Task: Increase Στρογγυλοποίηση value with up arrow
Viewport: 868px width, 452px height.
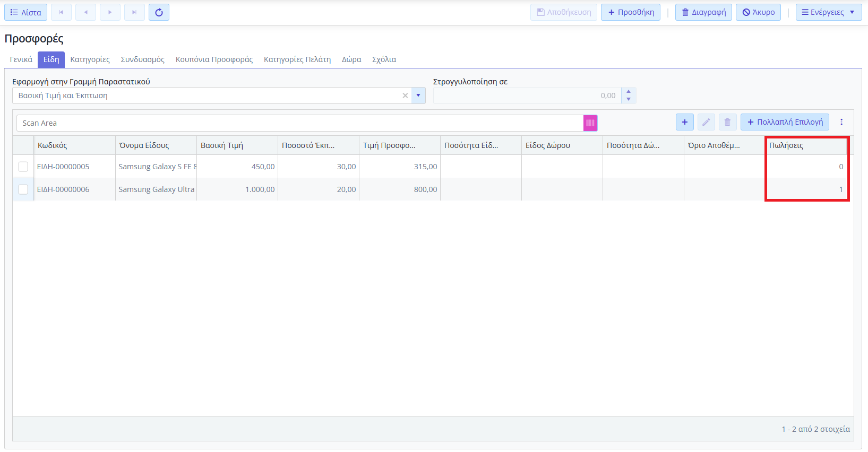Action: pos(629,92)
